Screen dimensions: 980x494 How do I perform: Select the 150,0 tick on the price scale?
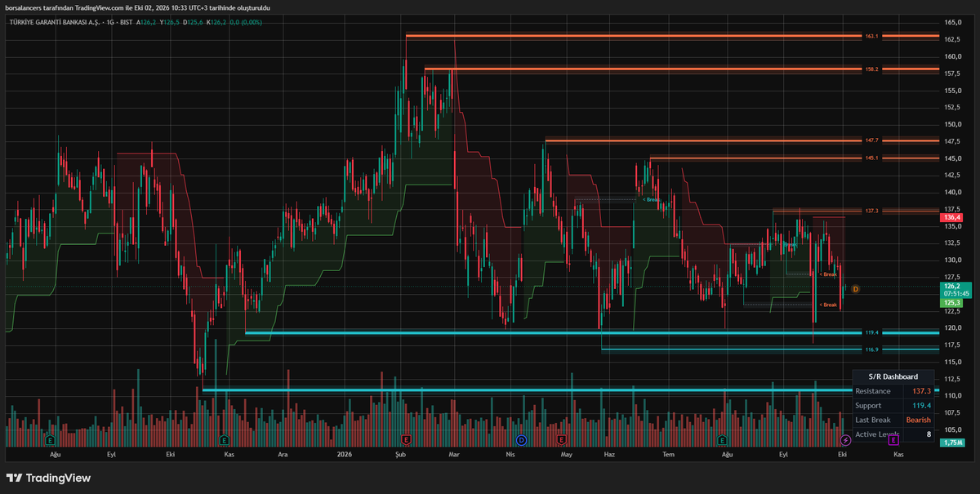(x=952, y=125)
